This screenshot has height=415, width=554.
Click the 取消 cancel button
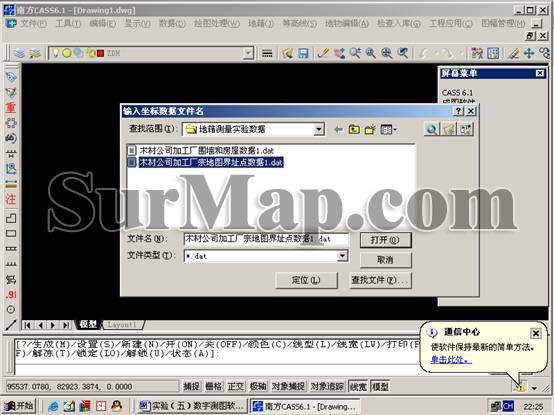pos(385,260)
